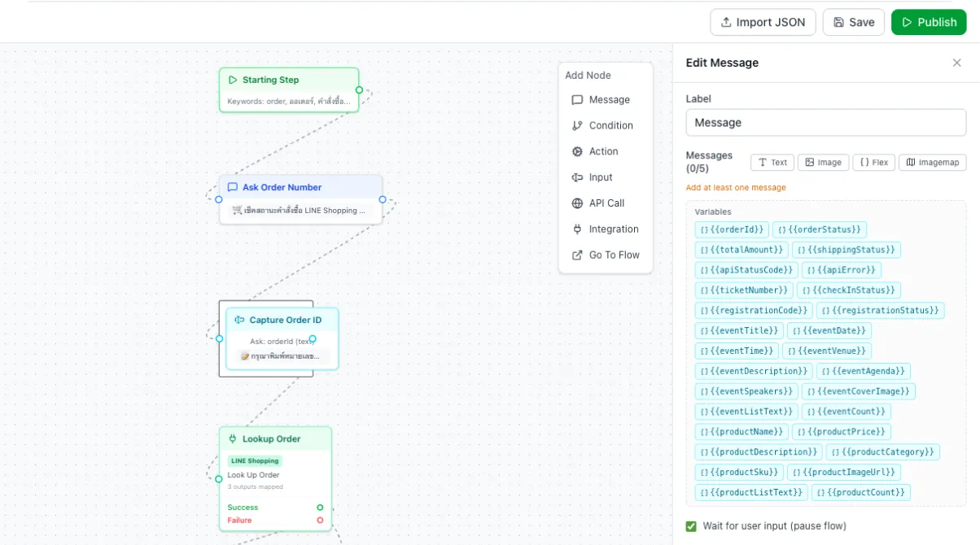Add a Flex message

[x=874, y=163]
